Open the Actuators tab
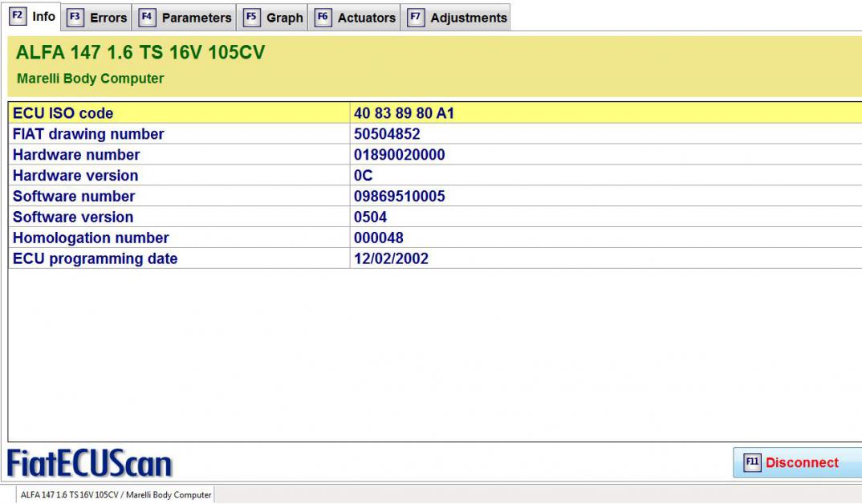This screenshot has height=504, width=862. pos(355,18)
